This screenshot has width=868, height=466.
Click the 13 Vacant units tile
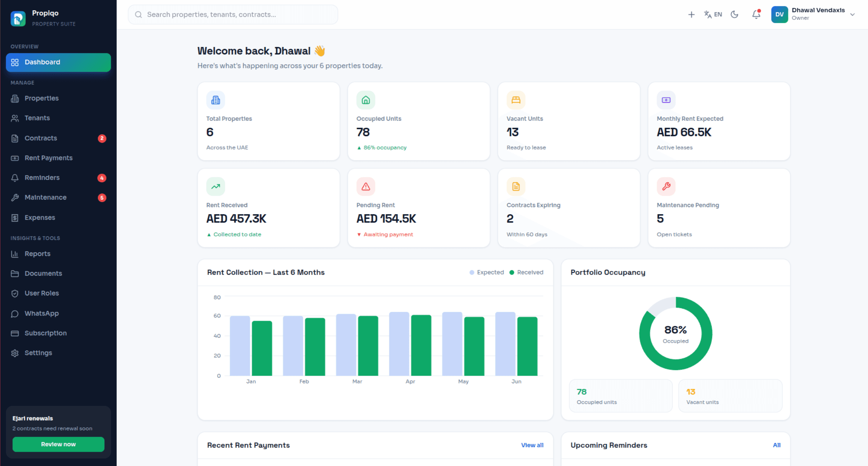pyautogui.click(x=730, y=396)
